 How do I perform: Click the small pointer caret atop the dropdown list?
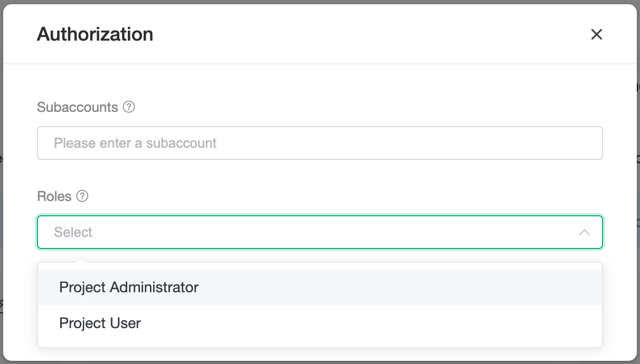(81, 260)
